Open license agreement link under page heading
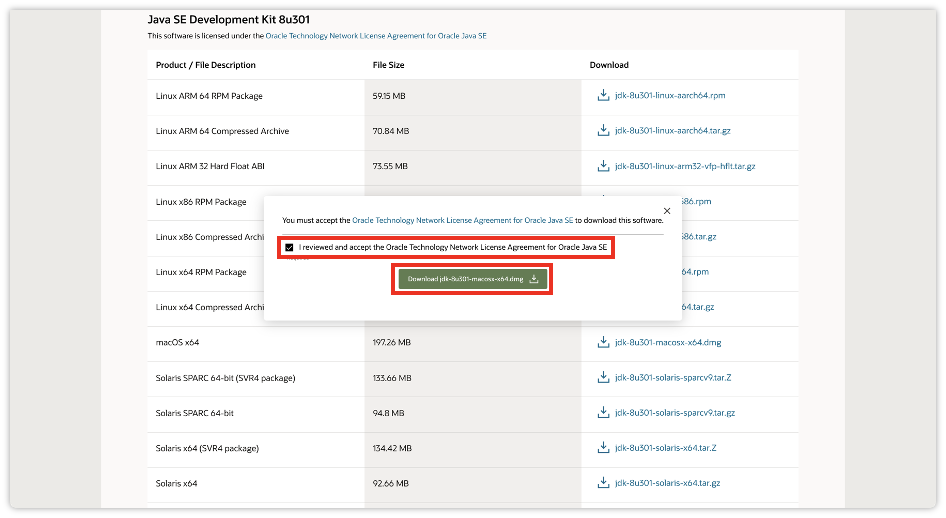The width and height of the screenshot is (946, 518). (376, 36)
